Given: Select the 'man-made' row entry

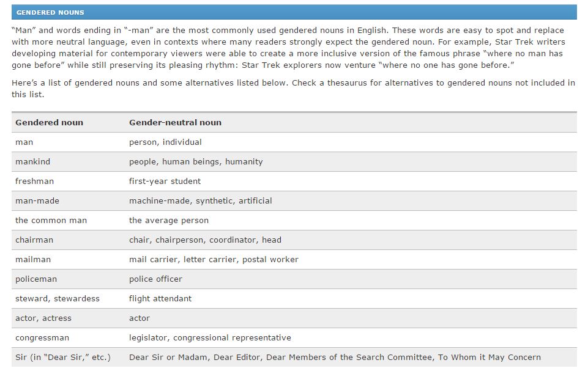Looking at the screenshot, I should click(37, 200).
